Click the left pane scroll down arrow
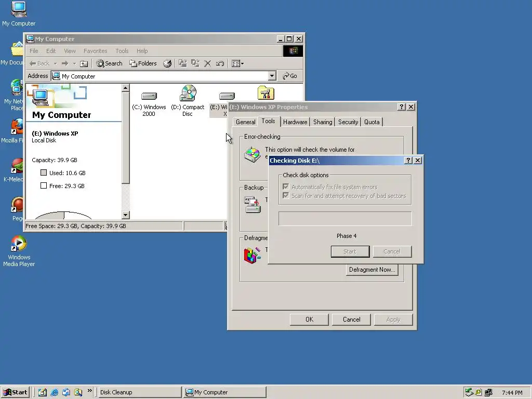Screen dimensions: 532x399 [126, 215]
